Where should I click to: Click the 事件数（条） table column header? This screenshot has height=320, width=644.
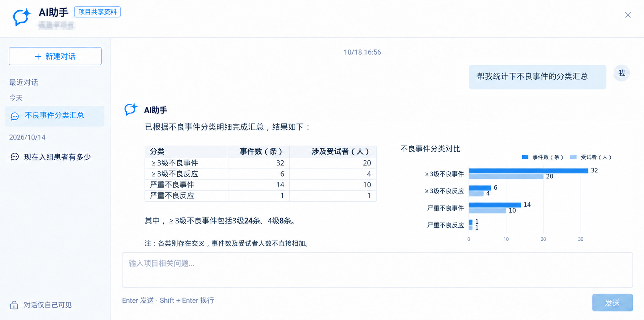(259, 152)
